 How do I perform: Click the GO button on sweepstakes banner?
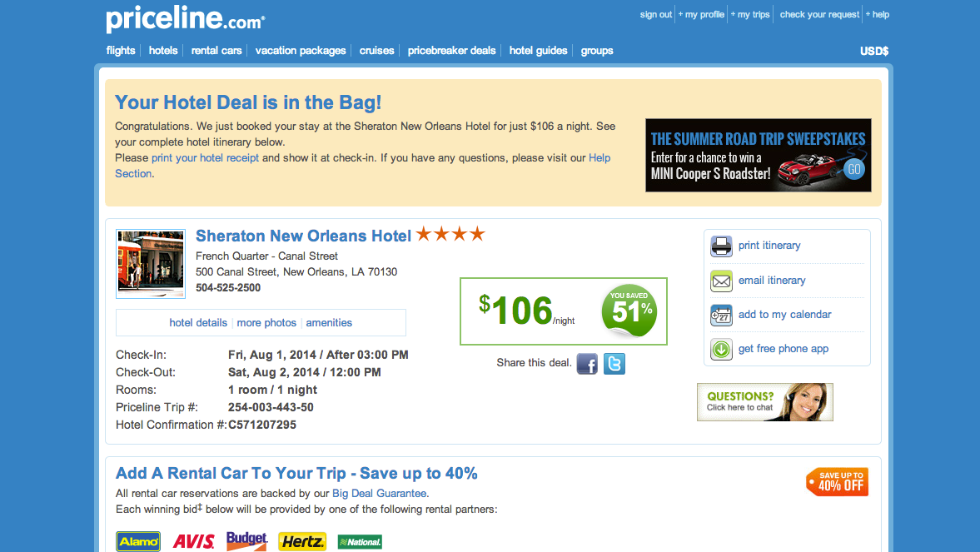[x=853, y=169]
